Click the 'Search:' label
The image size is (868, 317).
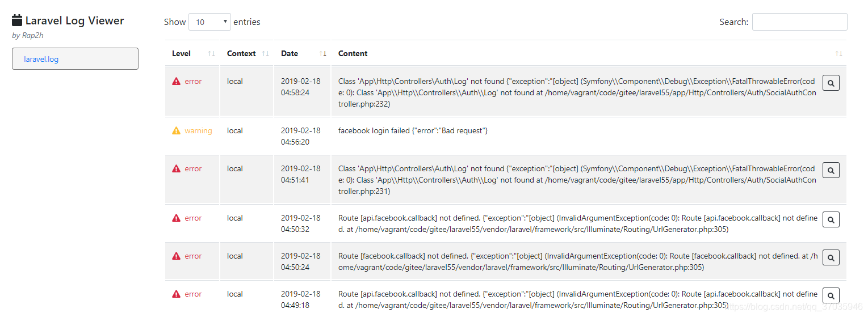click(734, 22)
